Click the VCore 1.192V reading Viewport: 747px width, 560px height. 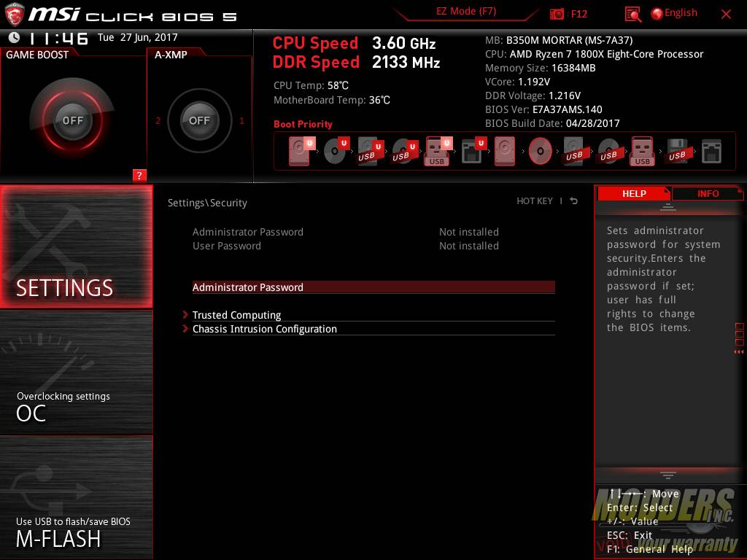point(517,82)
